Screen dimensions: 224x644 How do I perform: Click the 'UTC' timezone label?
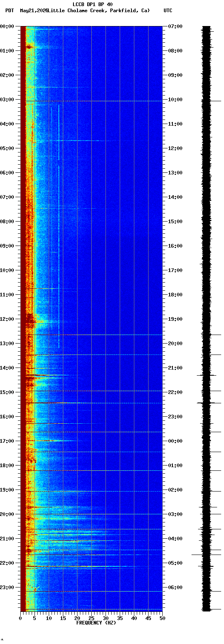pyautogui.click(x=168, y=11)
